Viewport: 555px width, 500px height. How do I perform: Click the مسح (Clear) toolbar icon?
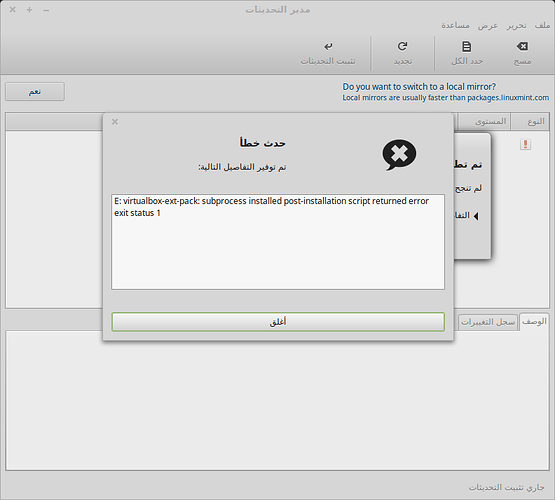click(522, 46)
